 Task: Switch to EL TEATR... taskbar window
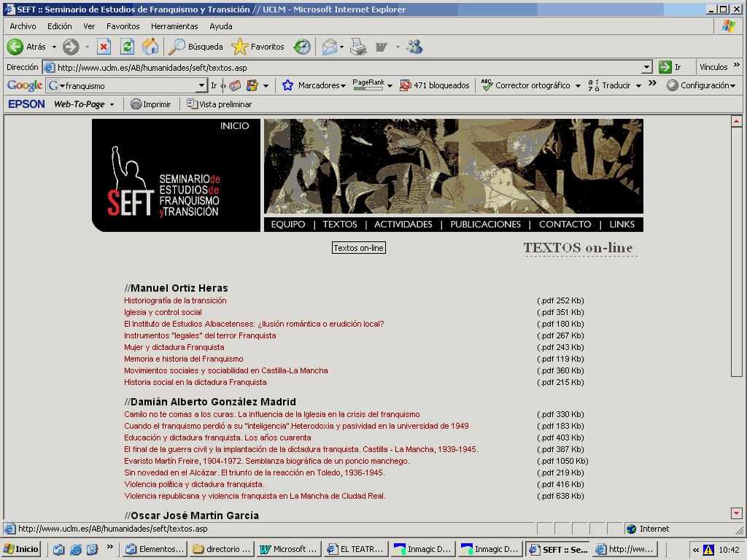coord(355,549)
